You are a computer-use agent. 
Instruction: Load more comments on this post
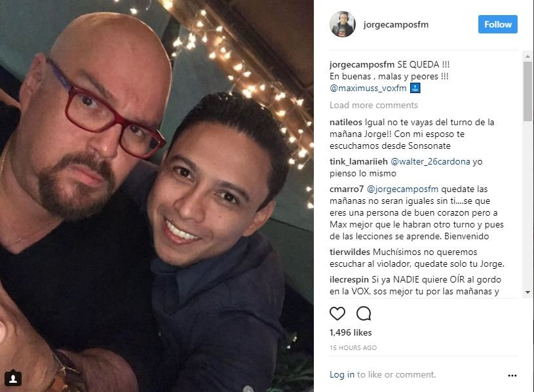(373, 105)
